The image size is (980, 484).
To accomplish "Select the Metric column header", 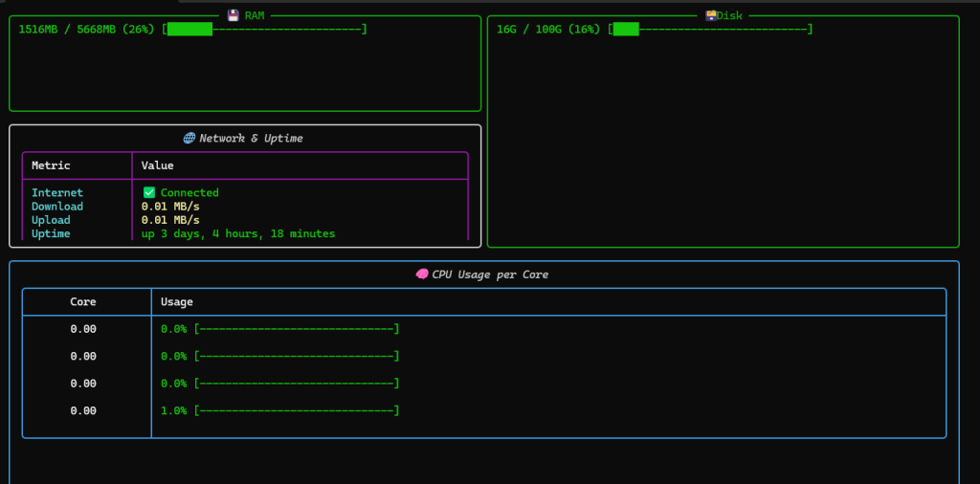I will click(x=51, y=165).
